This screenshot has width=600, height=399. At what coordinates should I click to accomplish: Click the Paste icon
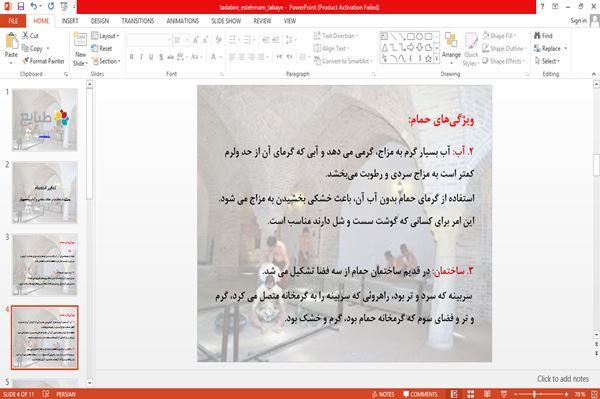(x=11, y=41)
